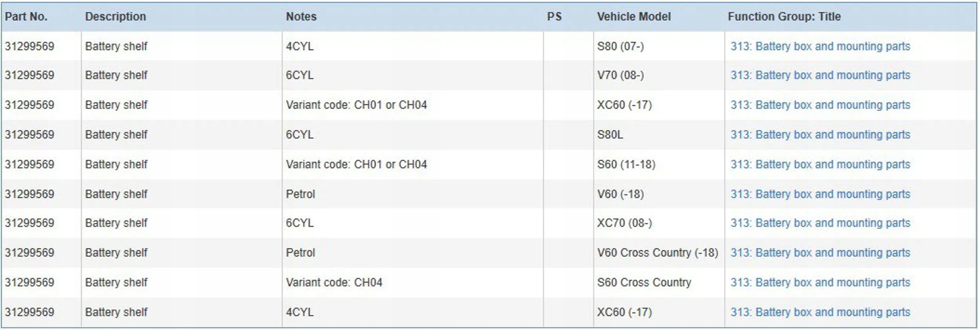This screenshot has width=980, height=330.
Task: Click the Vehicle Model column header
Action: [633, 16]
